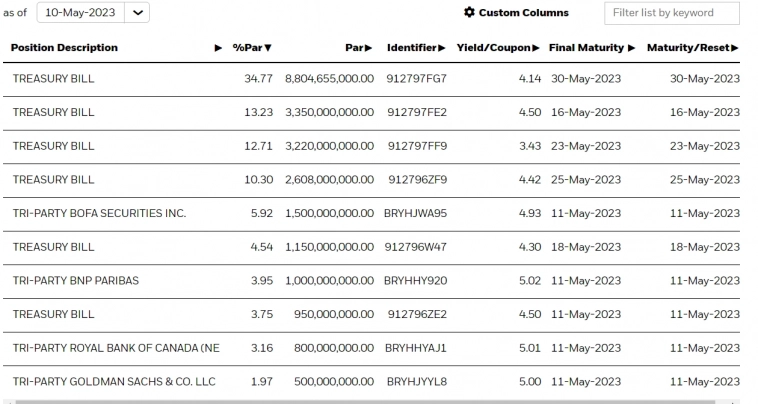
Task: Sort by Maturity/Reset column arrow
Action: 735,48
